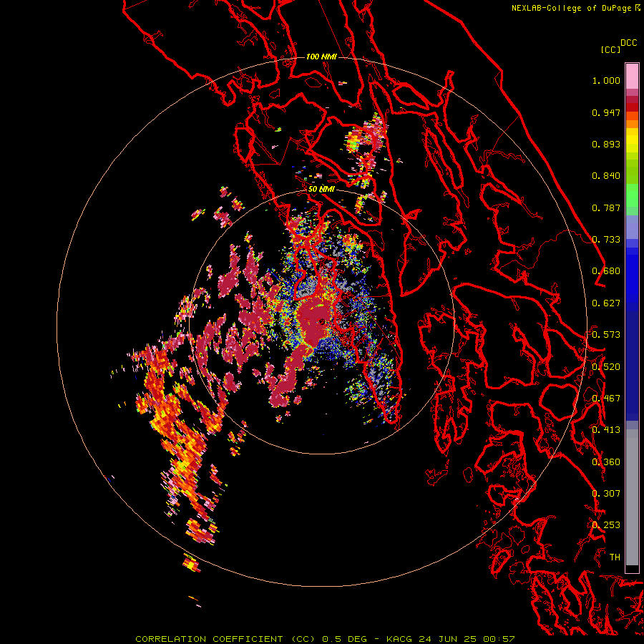
Task: Click the TH threshold label
Action: click(615, 557)
